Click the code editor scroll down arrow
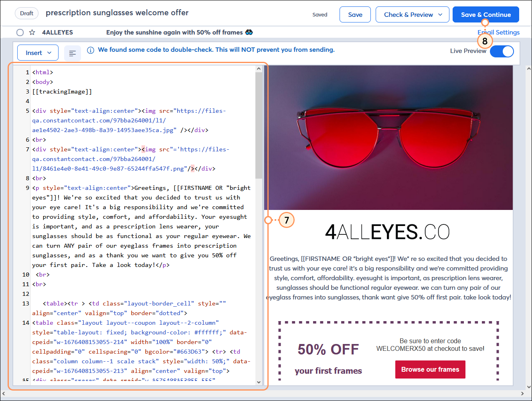The width and height of the screenshot is (532, 401). 259,382
